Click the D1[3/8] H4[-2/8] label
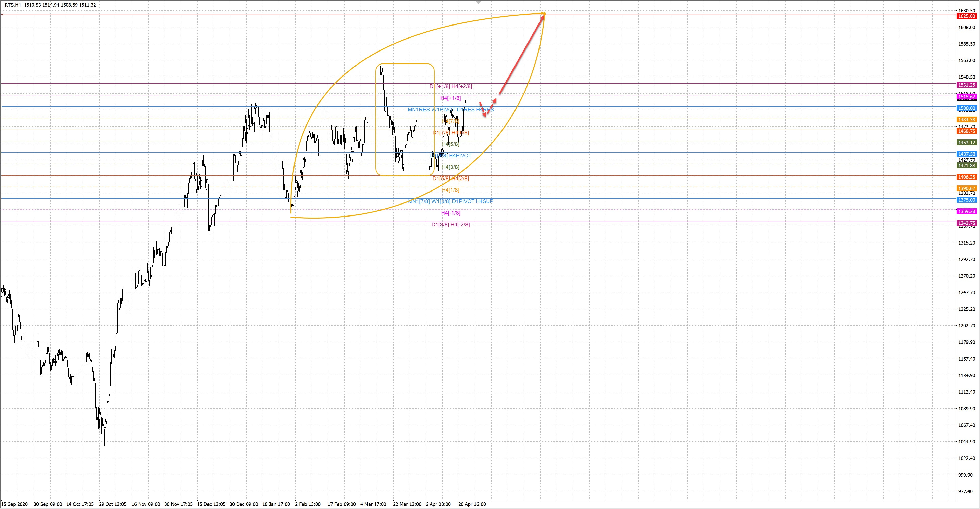 450,225
